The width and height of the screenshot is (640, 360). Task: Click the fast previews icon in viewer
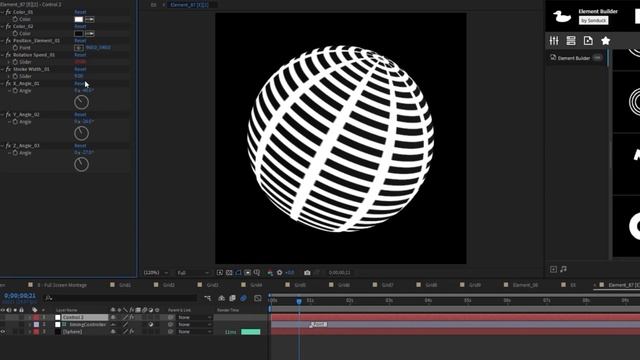(x=220, y=272)
